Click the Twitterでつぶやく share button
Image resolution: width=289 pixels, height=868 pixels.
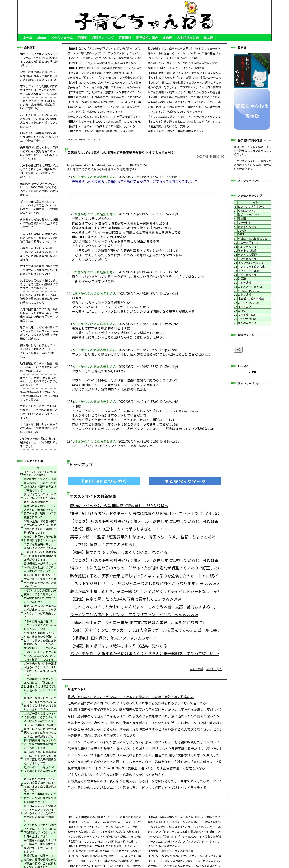pos(104,481)
